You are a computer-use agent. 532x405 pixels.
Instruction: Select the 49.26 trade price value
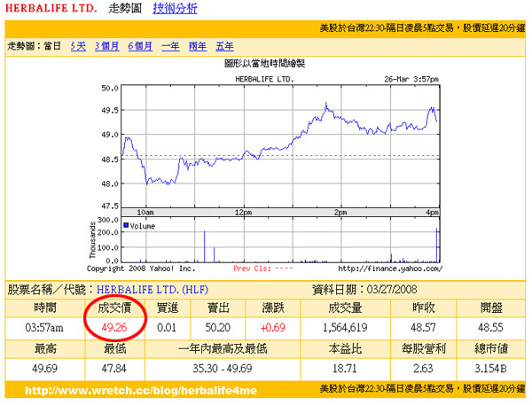[114, 327]
